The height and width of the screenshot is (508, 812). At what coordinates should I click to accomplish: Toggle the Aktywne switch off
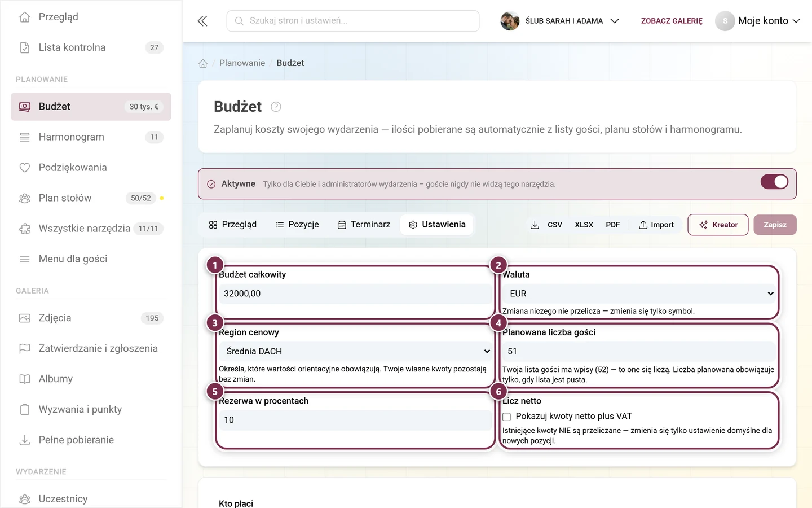point(774,182)
